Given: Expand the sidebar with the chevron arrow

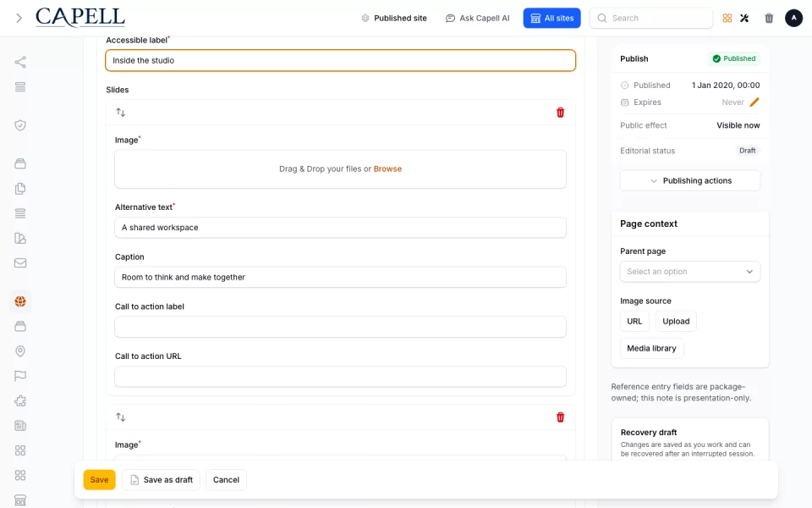Looking at the screenshot, I should [19, 18].
